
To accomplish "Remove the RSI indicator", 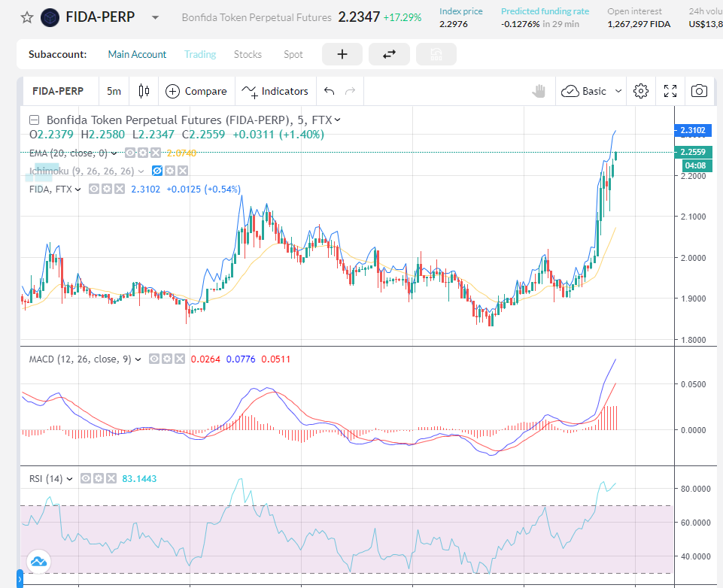I will pos(111,478).
